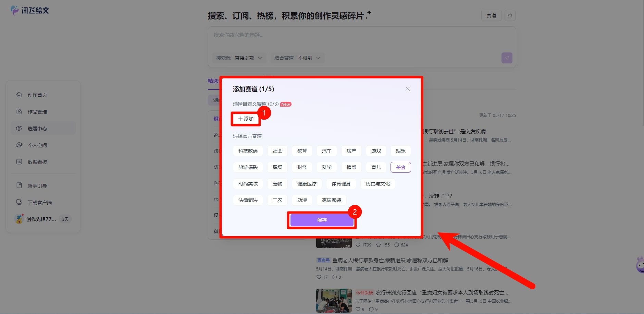Click the like icon showing 17
The image size is (644, 314).
coord(319,277)
